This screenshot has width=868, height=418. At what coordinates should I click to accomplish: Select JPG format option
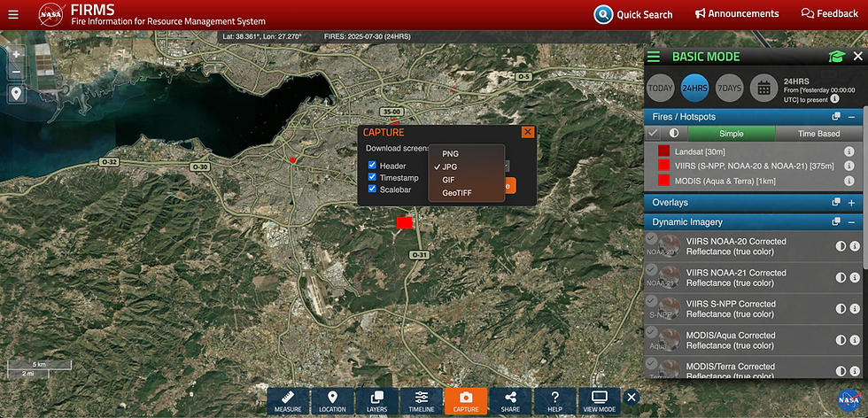pos(467,166)
